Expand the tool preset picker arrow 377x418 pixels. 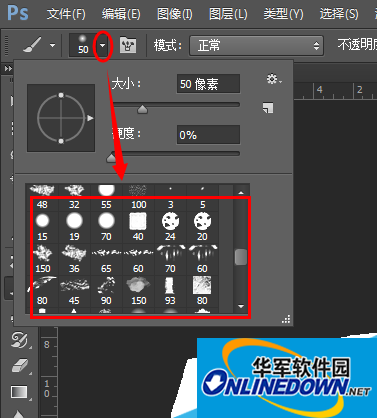pos(52,45)
